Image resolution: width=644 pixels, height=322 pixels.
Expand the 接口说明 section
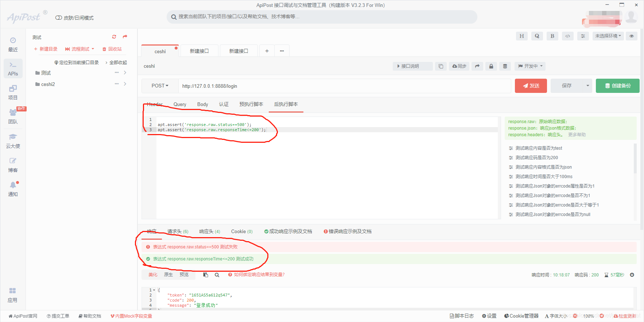click(412, 66)
